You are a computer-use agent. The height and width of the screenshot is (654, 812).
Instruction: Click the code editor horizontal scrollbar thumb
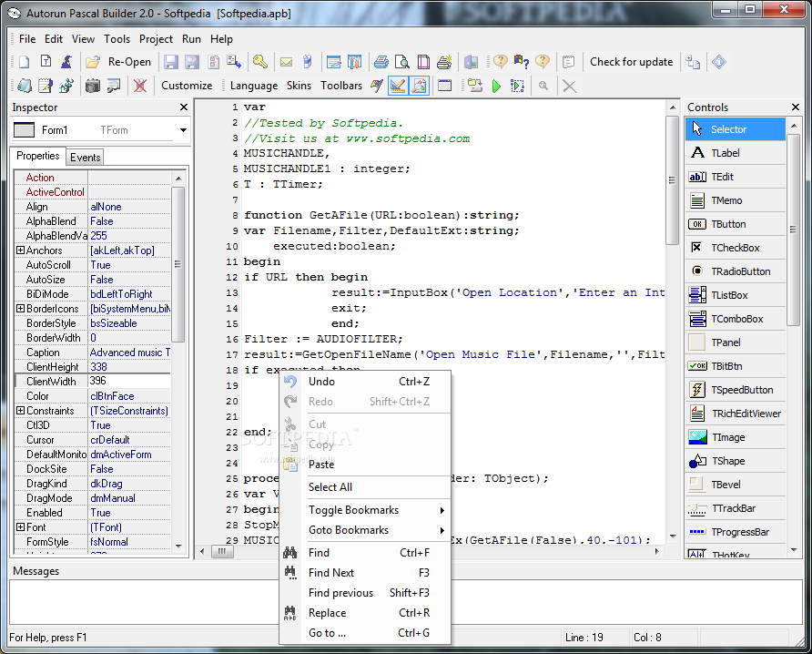tap(222, 551)
